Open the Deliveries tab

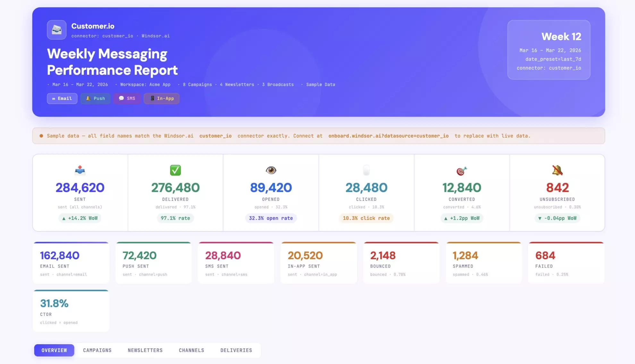(x=236, y=350)
